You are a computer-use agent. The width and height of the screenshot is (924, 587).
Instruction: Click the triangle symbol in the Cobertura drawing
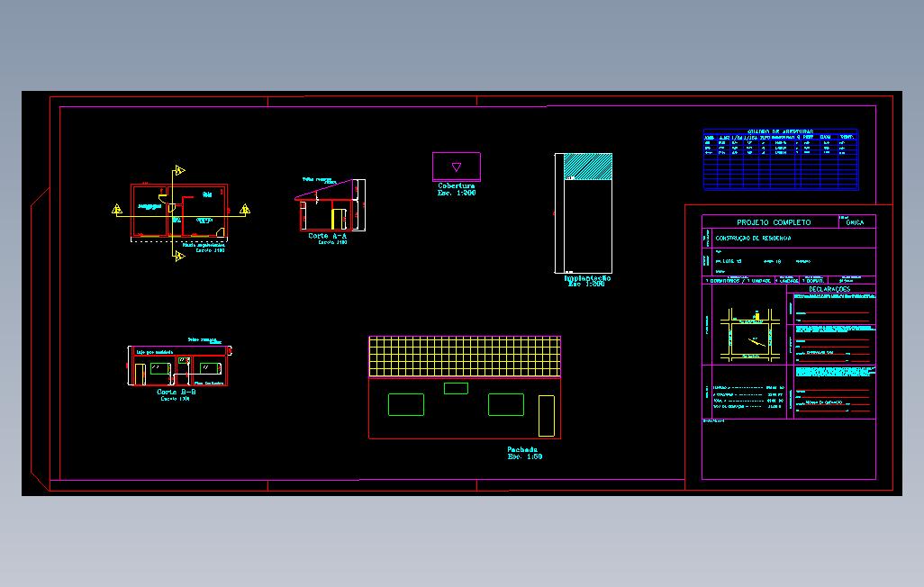coord(456,167)
